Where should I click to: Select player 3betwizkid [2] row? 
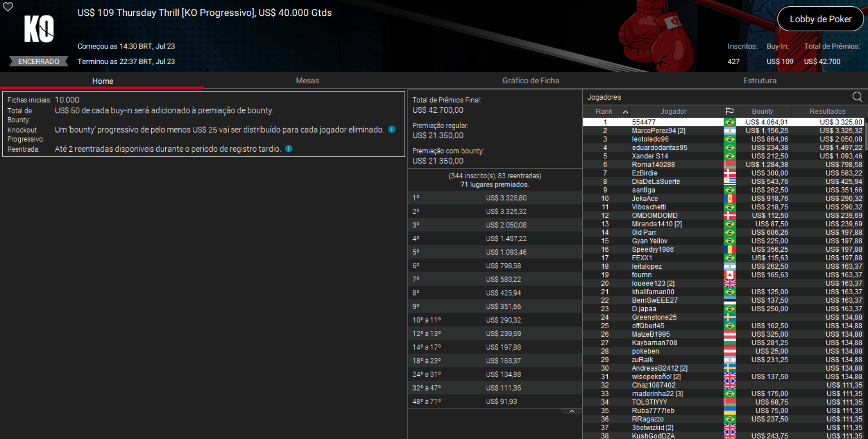coord(723,428)
